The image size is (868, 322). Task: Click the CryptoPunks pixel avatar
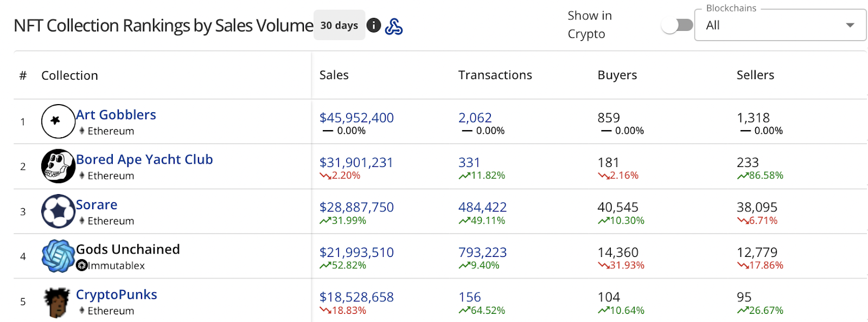click(x=57, y=302)
